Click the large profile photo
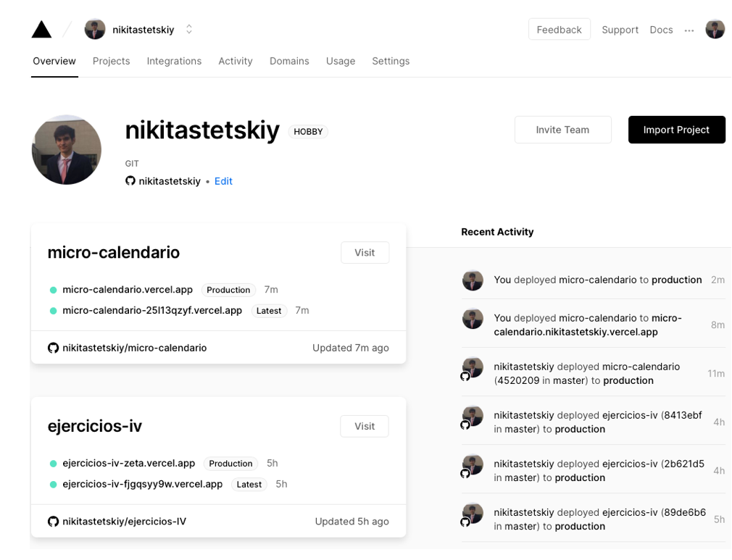Image resolution: width=732 pixels, height=560 pixels. click(x=66, y=150)
